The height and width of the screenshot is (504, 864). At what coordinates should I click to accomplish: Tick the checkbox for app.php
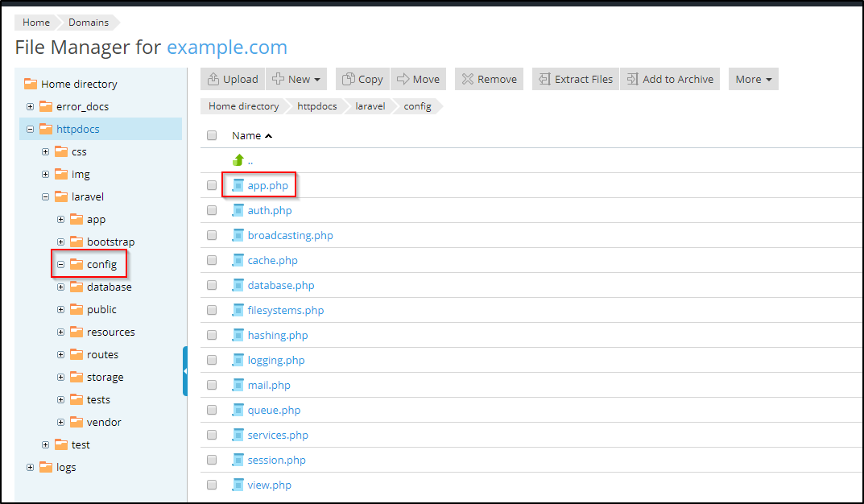(212, 185)
